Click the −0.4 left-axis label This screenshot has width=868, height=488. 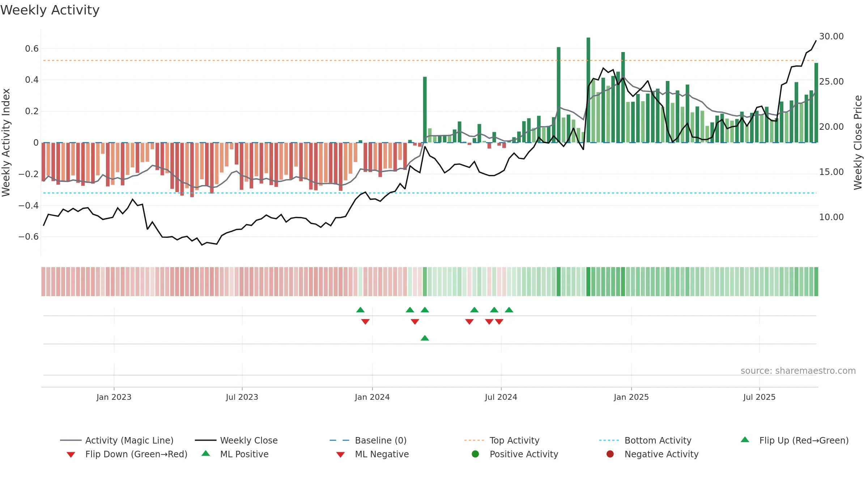click(x=28, y=206)
